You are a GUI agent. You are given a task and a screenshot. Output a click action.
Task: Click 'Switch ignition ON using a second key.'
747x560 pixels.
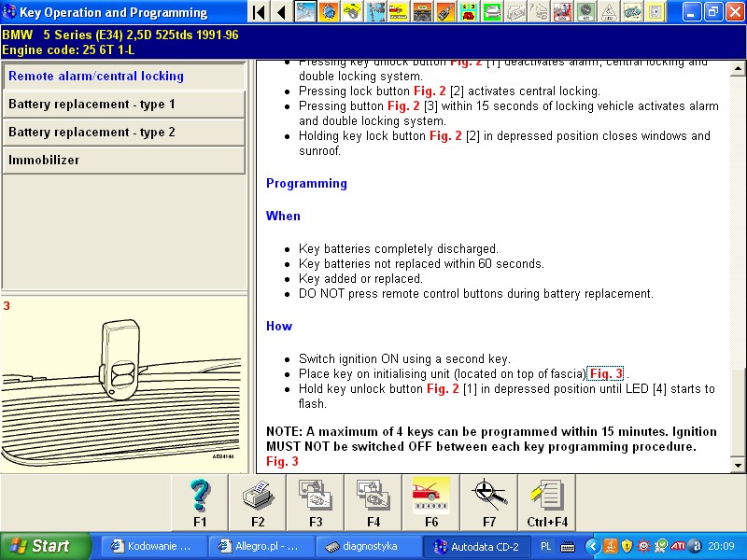click(404, 358)
